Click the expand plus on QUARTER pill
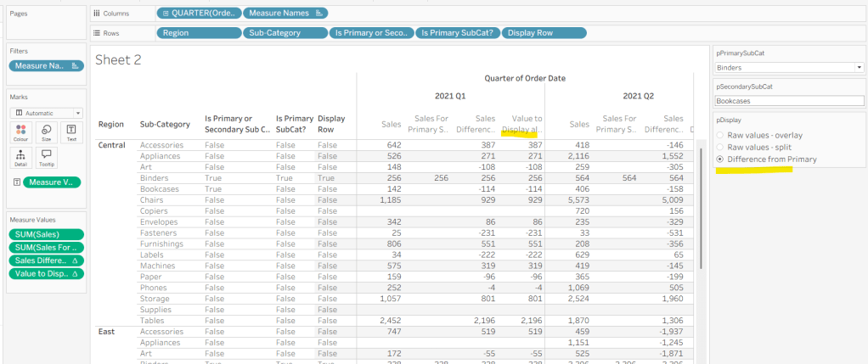The image size is (868, 364). [x=166, y=14]
